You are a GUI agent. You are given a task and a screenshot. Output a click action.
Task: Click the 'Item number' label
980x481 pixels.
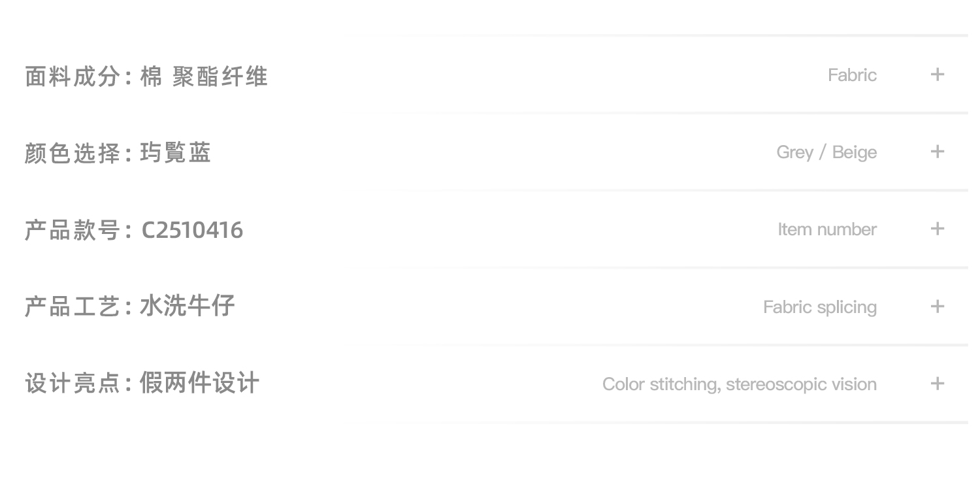827,229
